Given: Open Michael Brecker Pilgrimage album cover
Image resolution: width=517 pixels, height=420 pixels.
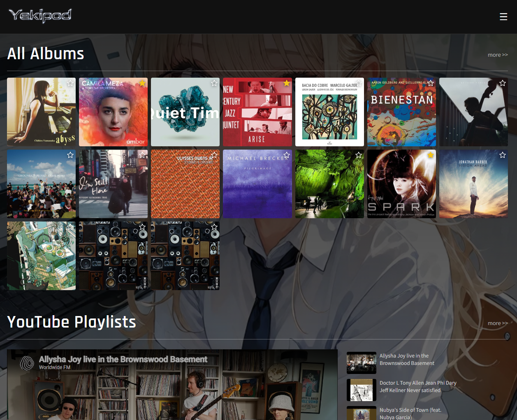Looking at the screenshot, I should [257, 184].
